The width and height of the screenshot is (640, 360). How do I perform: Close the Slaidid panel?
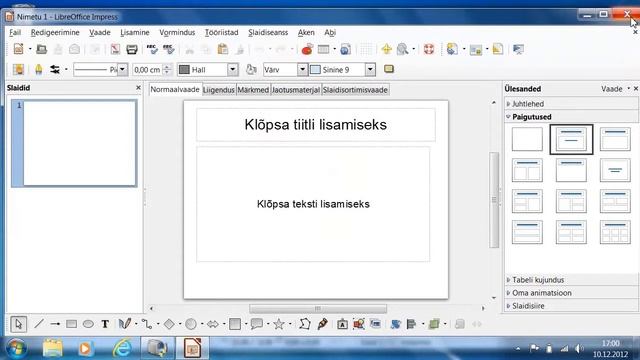coord(138,88)
